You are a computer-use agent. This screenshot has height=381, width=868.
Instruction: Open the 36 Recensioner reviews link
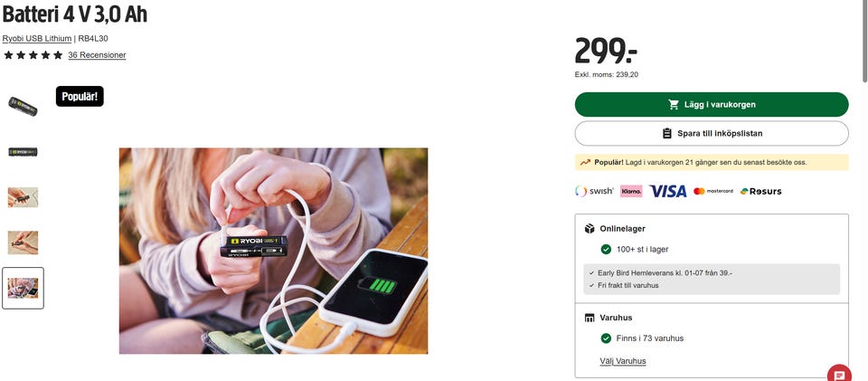(97, 55)
